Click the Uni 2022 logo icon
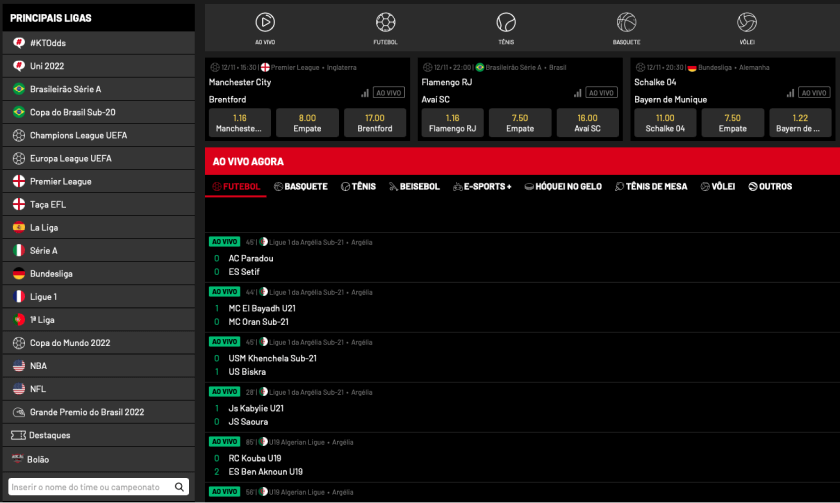Viewport: 840px width, 503px height. tap(19, 66)
